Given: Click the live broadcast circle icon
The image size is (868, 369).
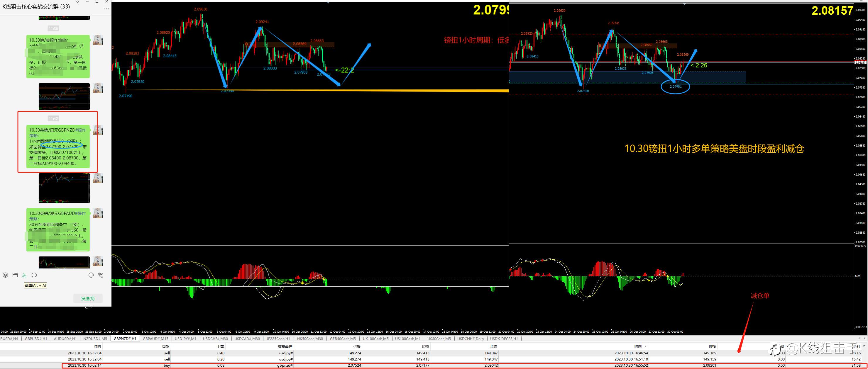Looking at the screenshot, I should [x=91, y=275].
